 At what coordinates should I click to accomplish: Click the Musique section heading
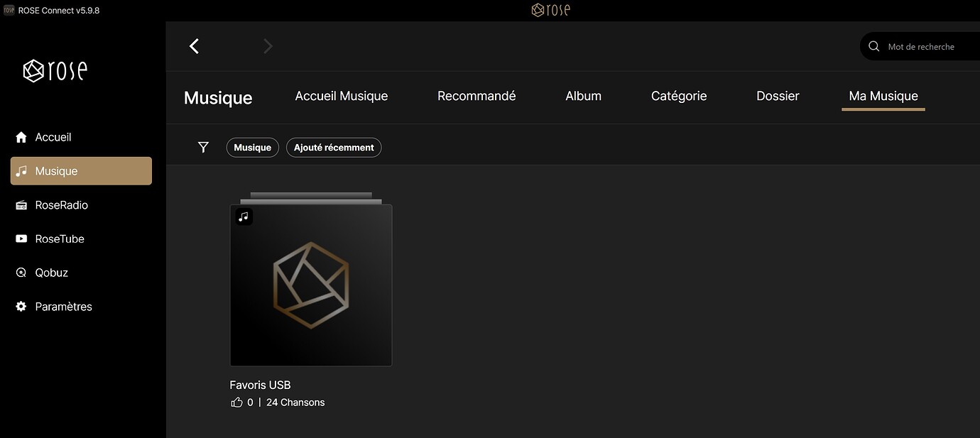click(x=218, y=98)
